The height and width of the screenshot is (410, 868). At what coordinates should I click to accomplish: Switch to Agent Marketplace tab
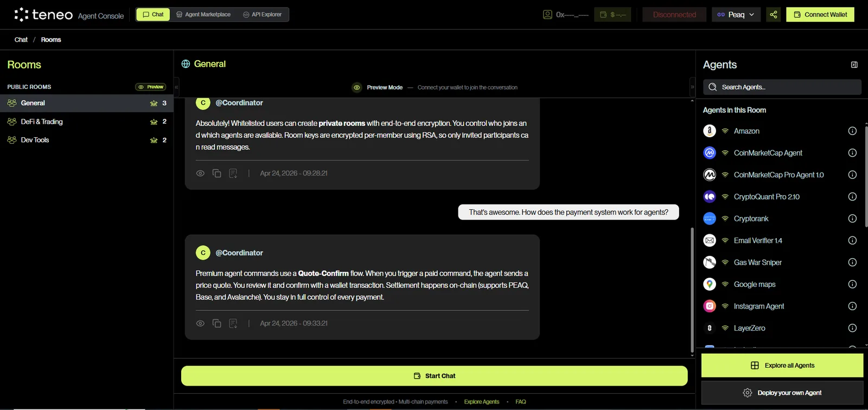point(203,15)
